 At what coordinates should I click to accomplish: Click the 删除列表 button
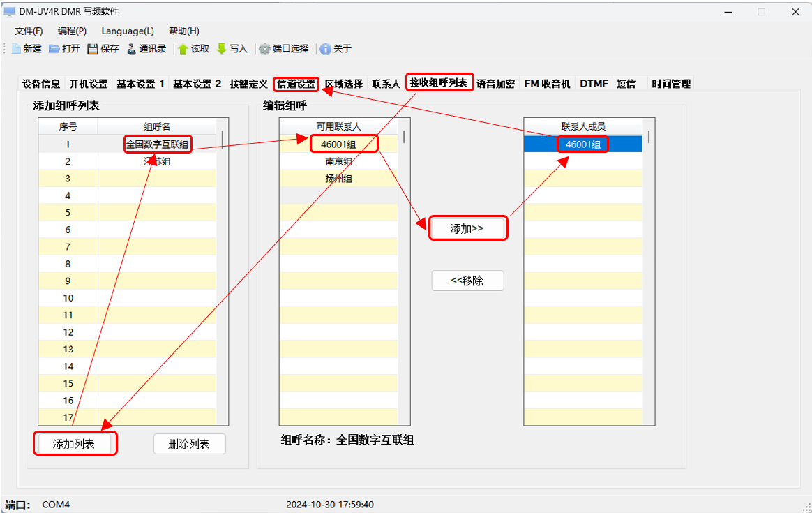click(x=189, y=444)
